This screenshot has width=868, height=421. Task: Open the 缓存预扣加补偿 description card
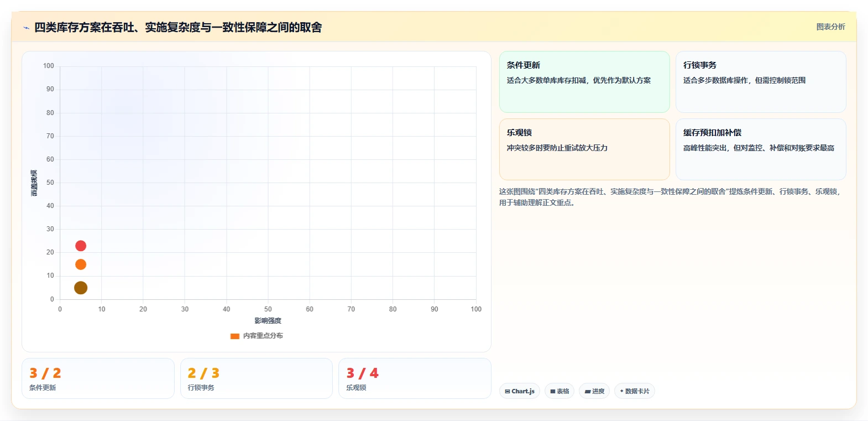tap(761, 149)
